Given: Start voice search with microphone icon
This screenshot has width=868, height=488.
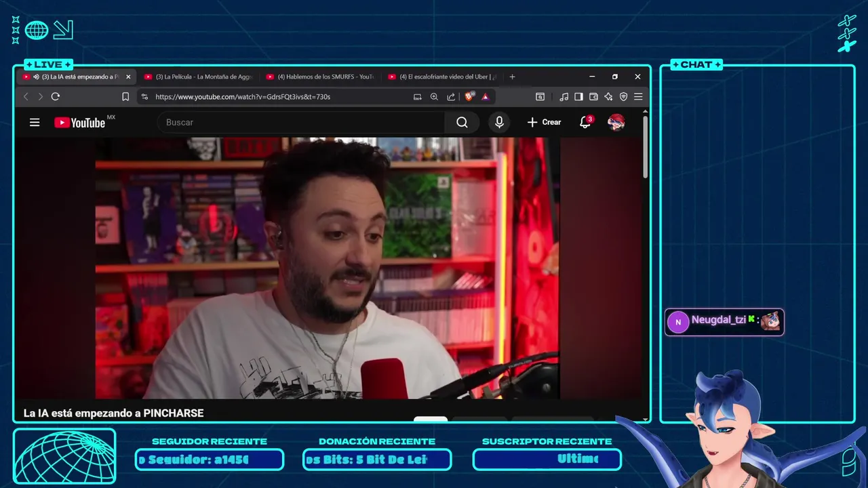Looking at the screenshot, I should pyautogui.click(x=499, y=123).
